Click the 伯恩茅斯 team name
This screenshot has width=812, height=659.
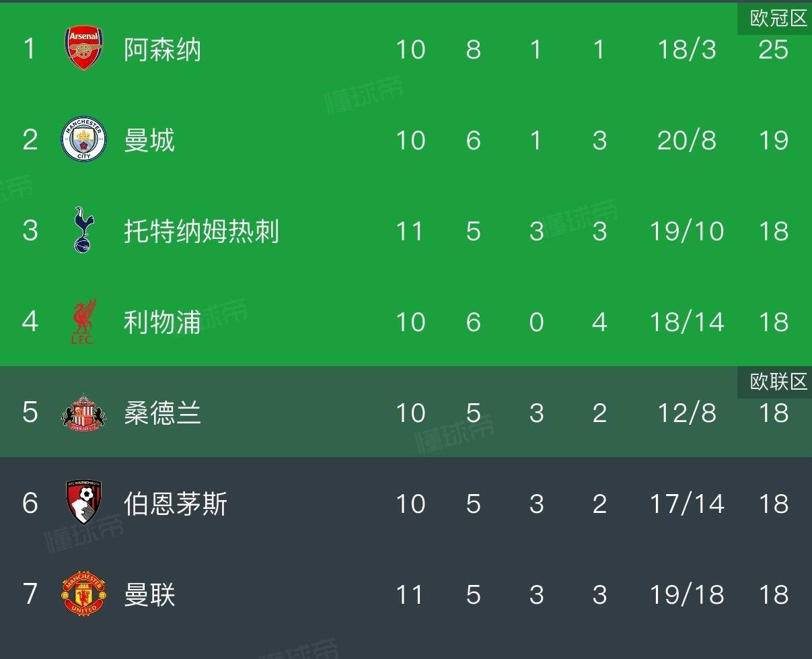click(x=176, y=504)
